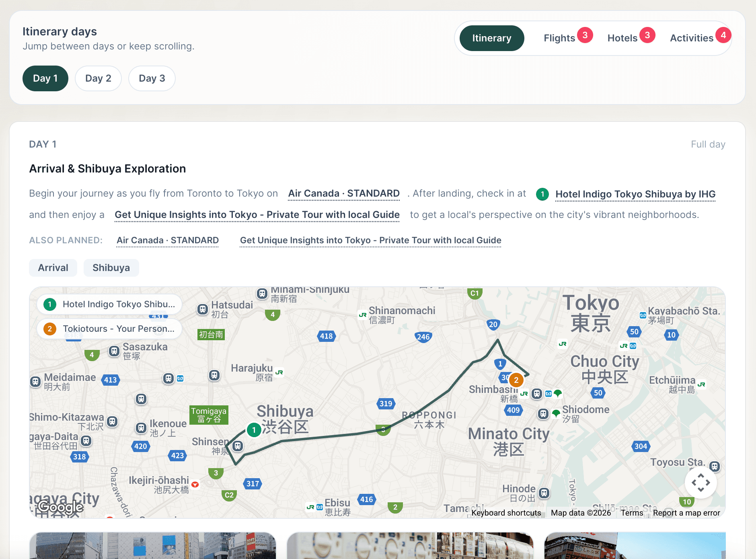756x559 pixels.
Task: Click the orange marker 2 near Shimbashi
Action: [516, 380]
